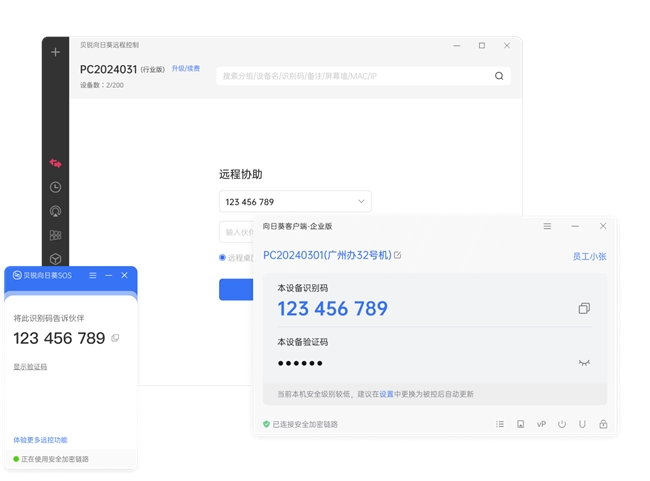Open the 设置 link in security notice
Image resolution: width=650 pixels, height=481 pixels.
(x=386, y=395)
